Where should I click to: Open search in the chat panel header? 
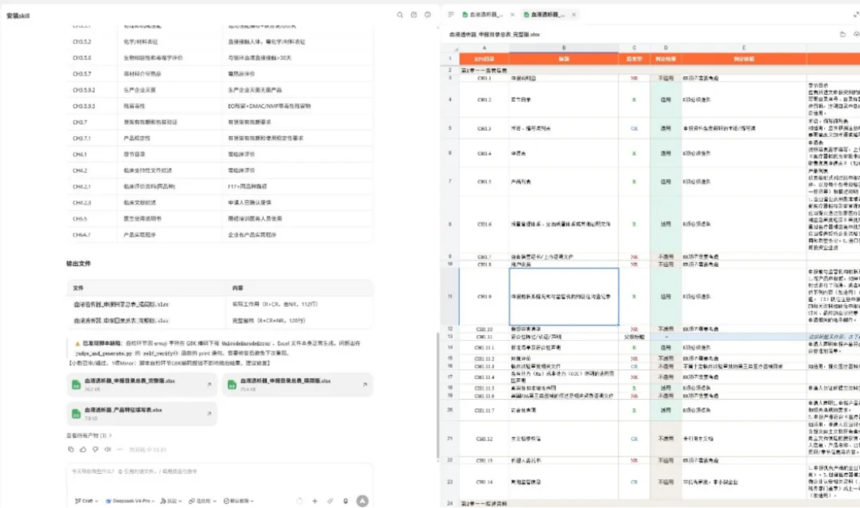(x=400, y=15)
